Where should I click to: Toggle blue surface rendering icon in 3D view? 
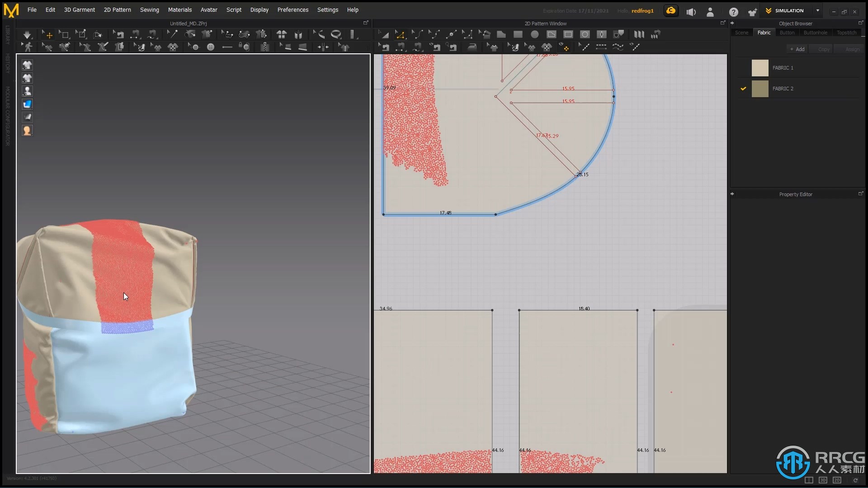click(27, 104)
